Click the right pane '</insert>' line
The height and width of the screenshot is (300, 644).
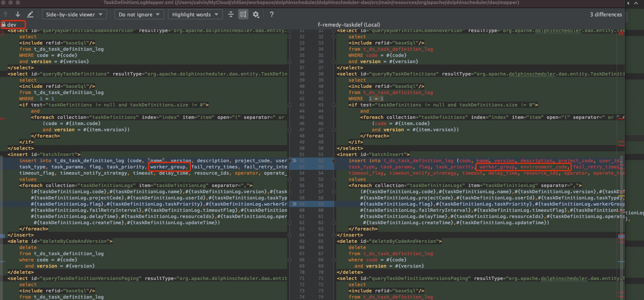(x=350, y=235)
